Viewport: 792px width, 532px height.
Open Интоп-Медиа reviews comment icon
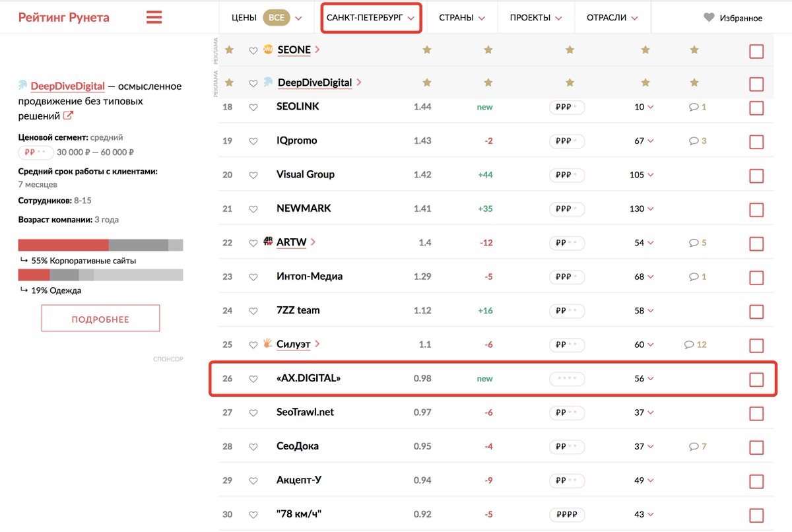click(694, 277)
